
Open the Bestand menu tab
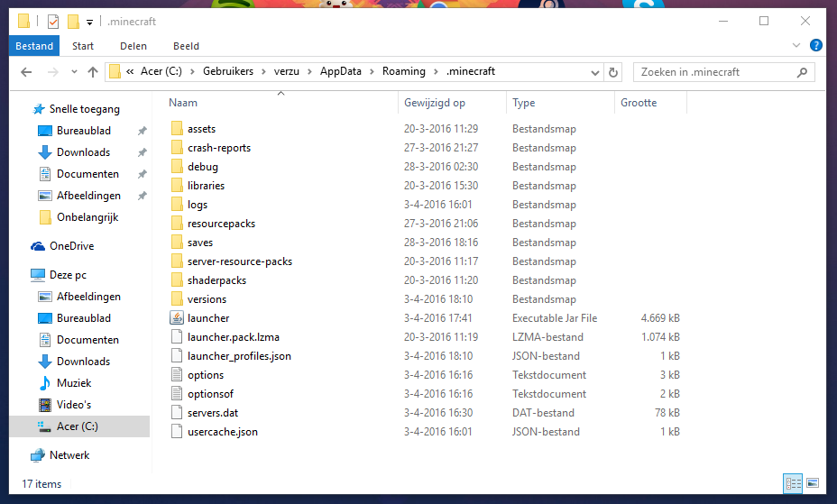[x=34, y=46]
